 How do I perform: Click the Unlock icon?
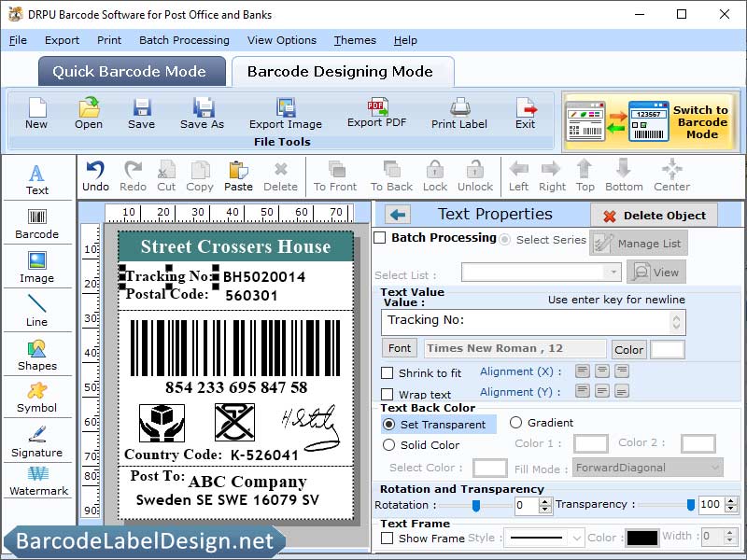click(475, 176)
